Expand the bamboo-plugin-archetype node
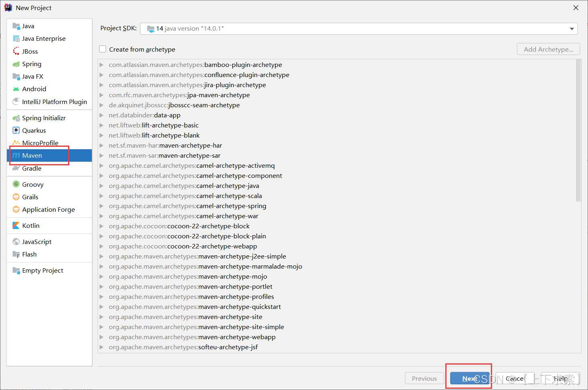This screenshot has width=588, height=390. pos(102,65)
